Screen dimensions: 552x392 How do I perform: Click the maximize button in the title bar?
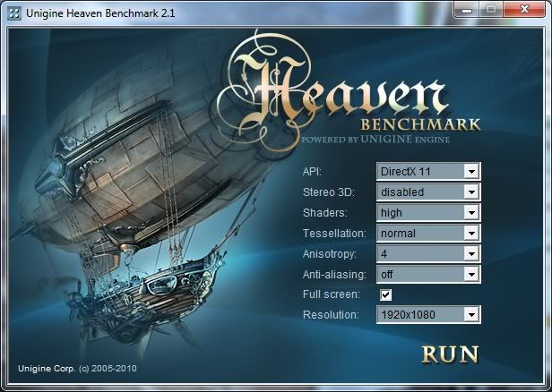pos(491,10)
